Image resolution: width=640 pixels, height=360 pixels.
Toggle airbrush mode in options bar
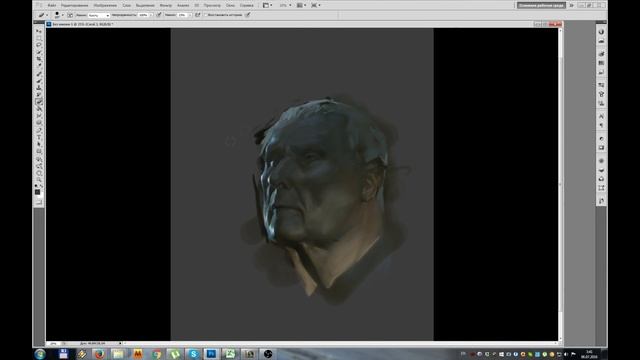[198, 15]
